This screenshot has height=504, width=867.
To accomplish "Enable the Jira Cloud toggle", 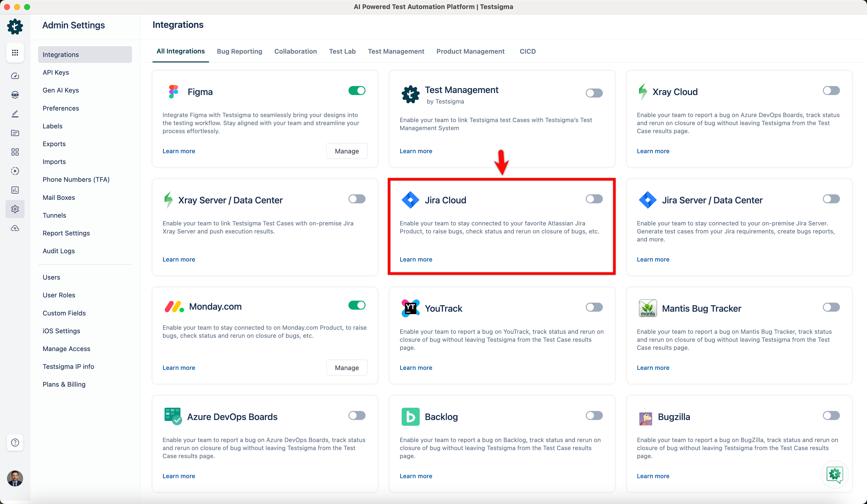I will [594, 199].
